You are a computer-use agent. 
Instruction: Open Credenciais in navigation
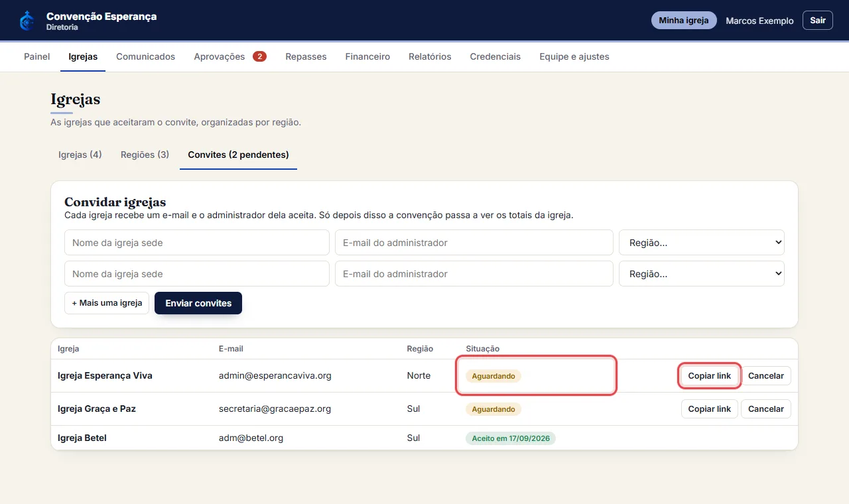(495, 56)
